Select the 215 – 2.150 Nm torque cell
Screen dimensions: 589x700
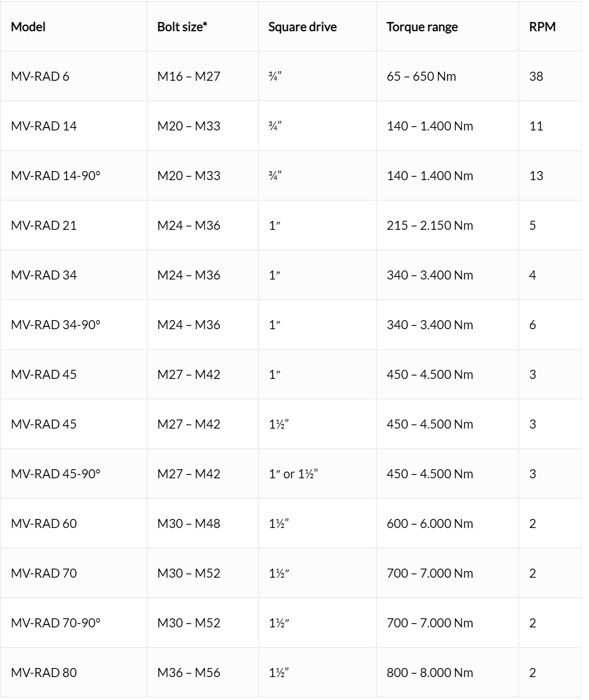point(448,226)
